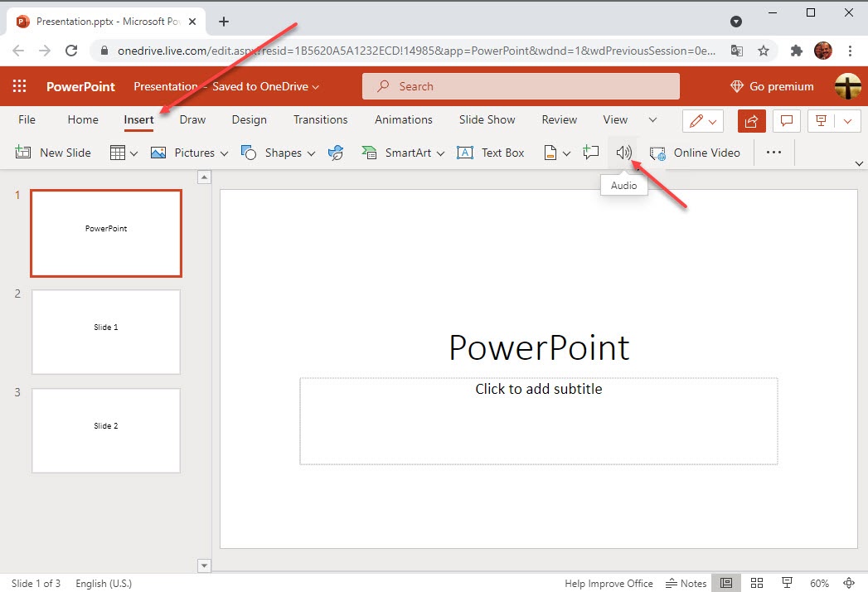Select slide 2 thumbnail titled Slide 1
The width and height of the screenshot is (868, 592).
106,332
